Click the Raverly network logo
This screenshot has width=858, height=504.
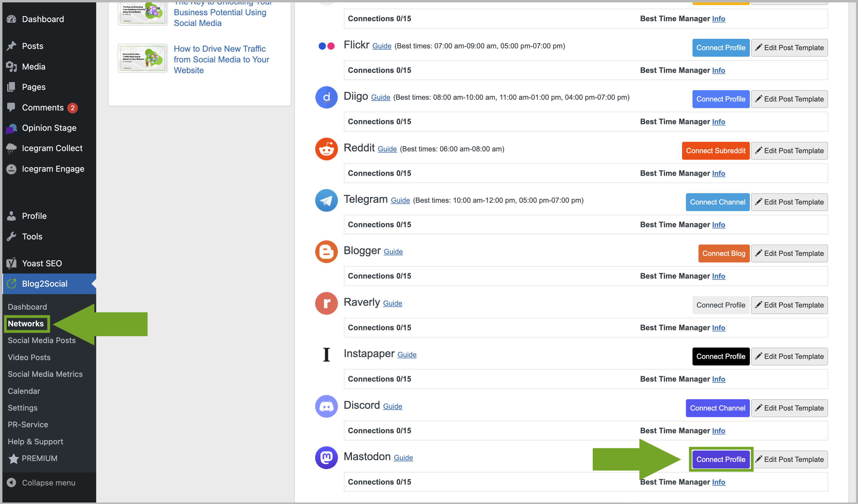(x=326, y=303)
